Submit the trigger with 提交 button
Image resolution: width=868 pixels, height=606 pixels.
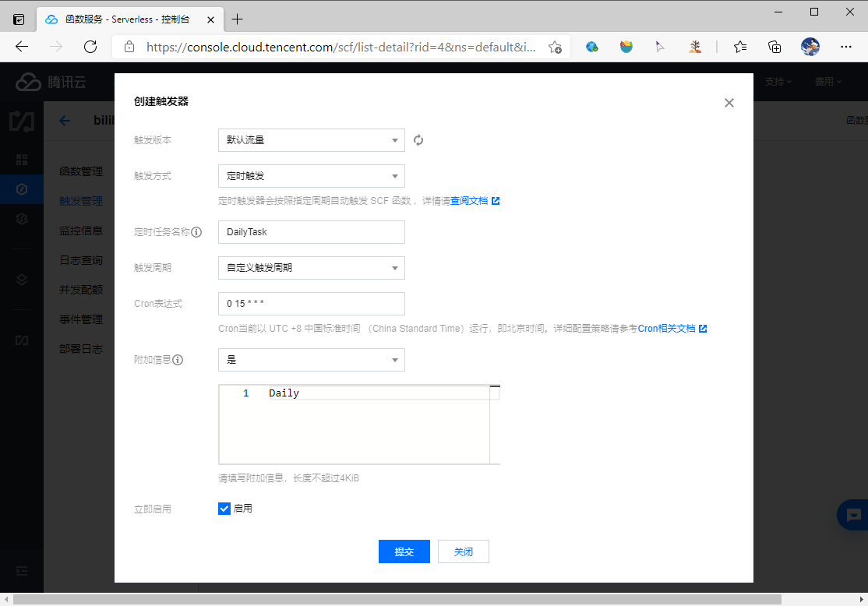[x=404, y=551]
